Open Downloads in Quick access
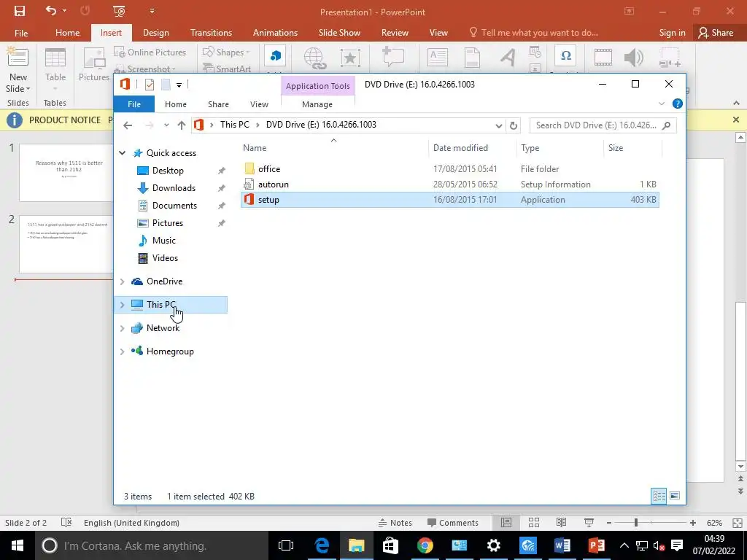Viewport: 747px width, 560px height. 174,188
